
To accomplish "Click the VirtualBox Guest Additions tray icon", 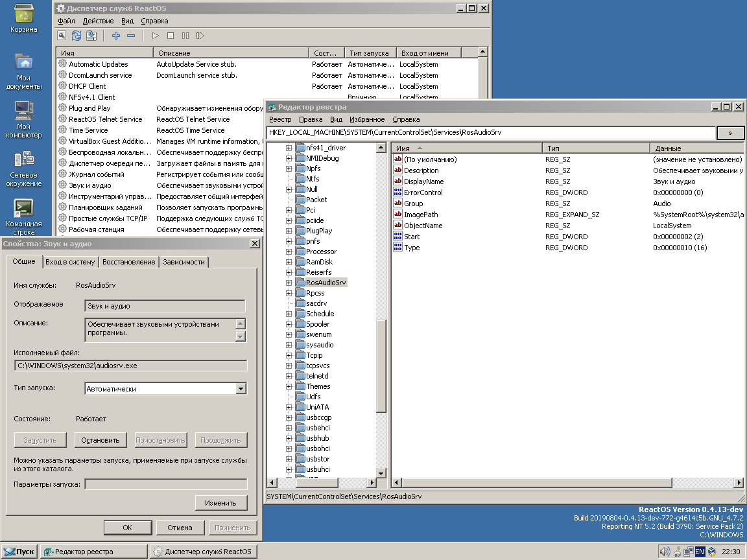I will tap(712, 552).
